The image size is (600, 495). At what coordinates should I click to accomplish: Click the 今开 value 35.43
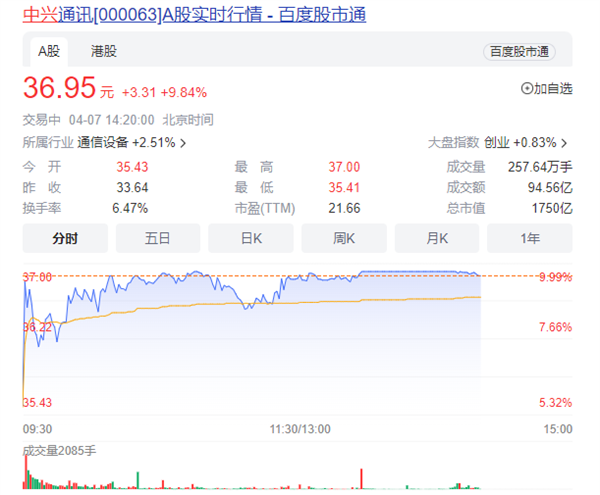132,167
